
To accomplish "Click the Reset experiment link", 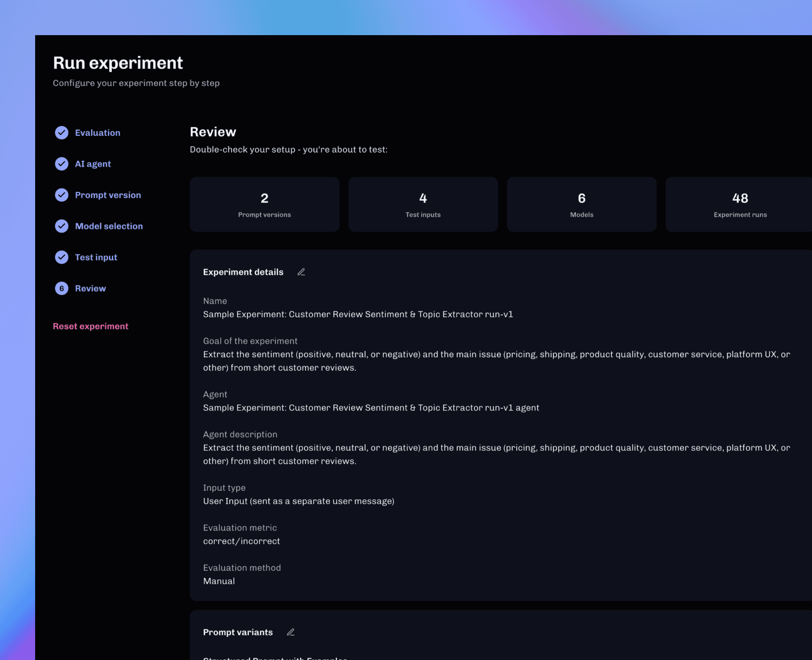I will coord(90,326).
